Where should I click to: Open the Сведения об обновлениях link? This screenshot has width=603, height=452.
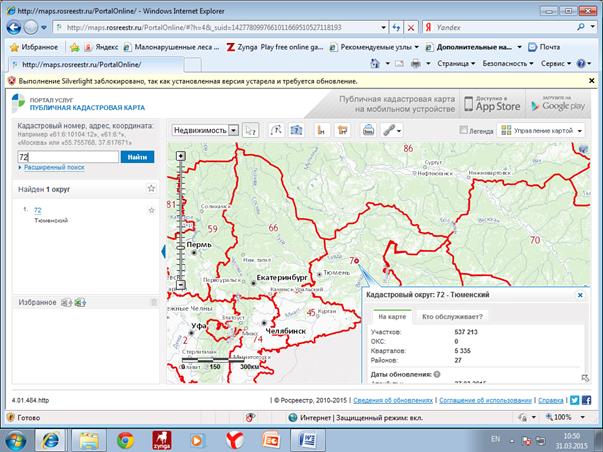click(x=393, y=400)
